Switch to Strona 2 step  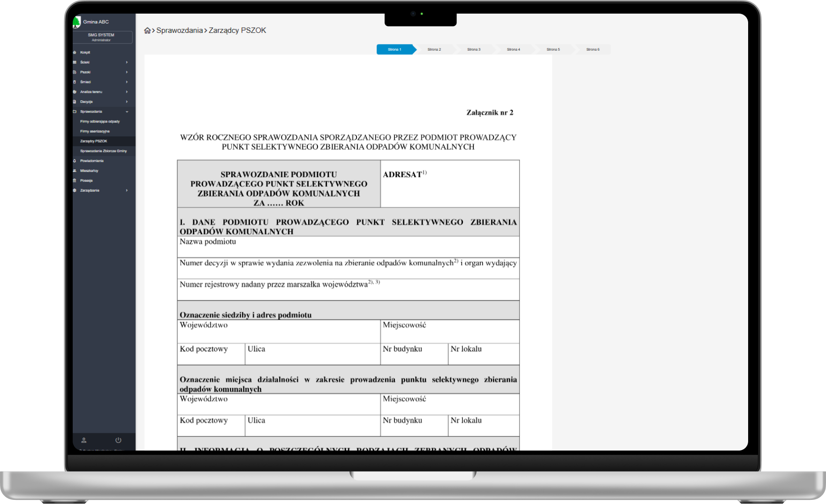coord(434,49)
